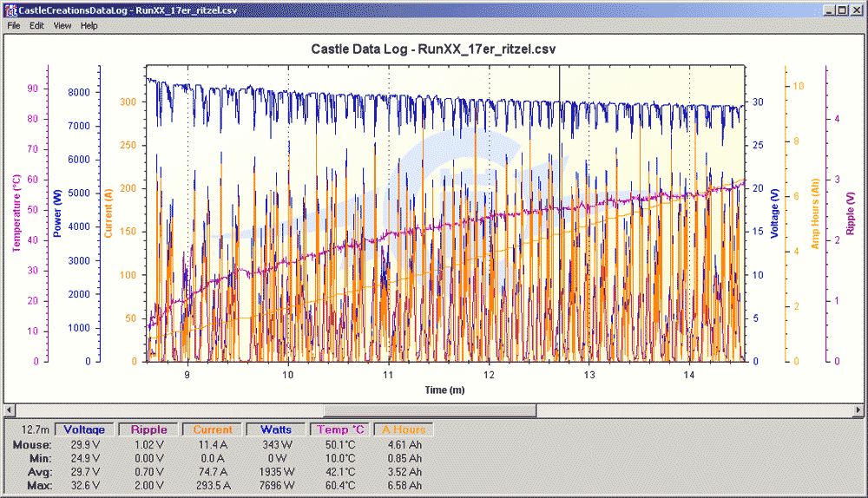This screenshot has width=868, height=498.
Task: Click the Max Watts value 7696 W
Action: pyautogui.click(x=277, y=486)
